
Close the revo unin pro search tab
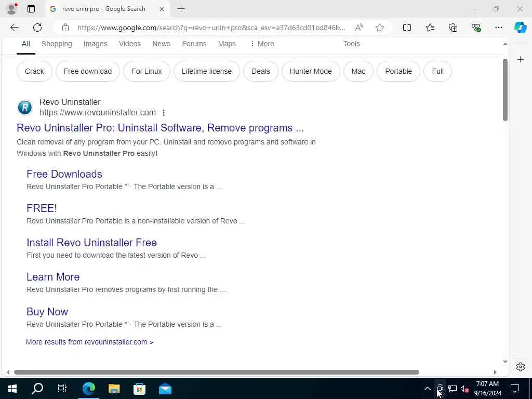click(x=162, y=9)
